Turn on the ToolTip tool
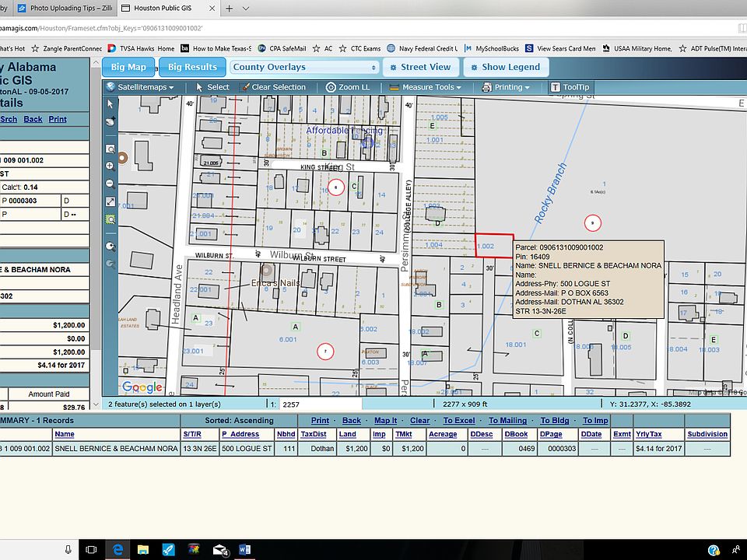 [x=570, y=87]
